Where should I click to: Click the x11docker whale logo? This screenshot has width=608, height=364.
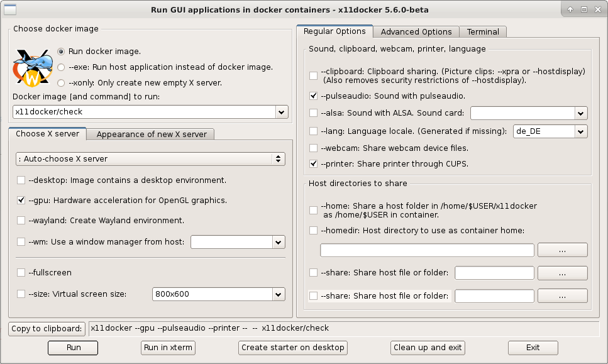pyautogui.click(x=33, y=67)
